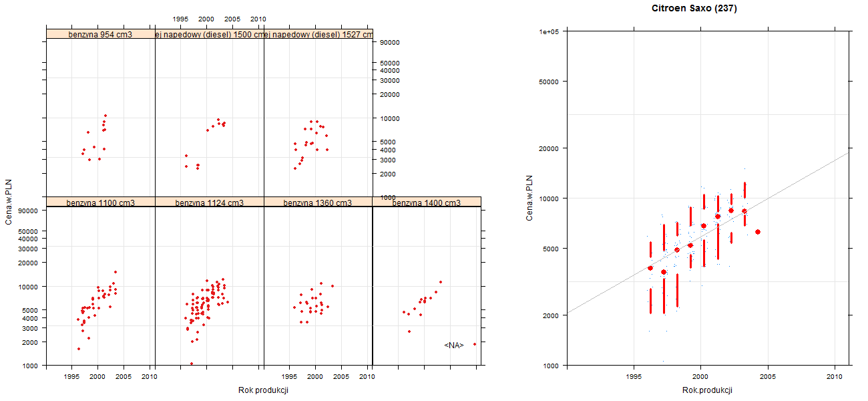The width and height of the screenshot is (868, 401).
Task: Click the 'benzyna 1400 cm3' strip header
Action: (427, 203)
